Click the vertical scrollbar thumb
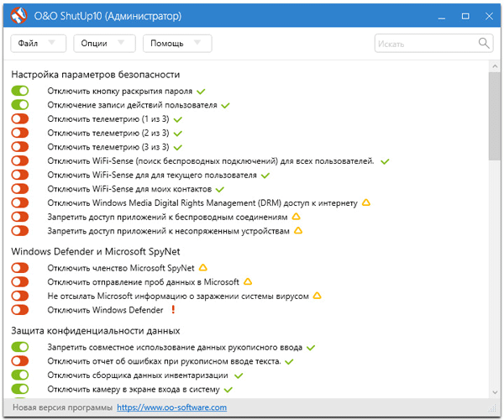The width and height of the screenshot is (504, 420). (x=495, y=116)
